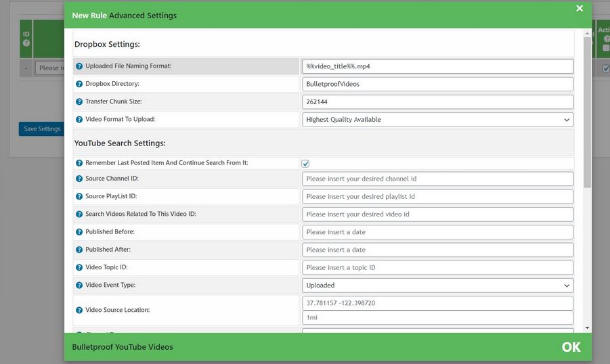Click help icon next to Video Topic ID
The width and height of the screenshot is (610, 364).
click(x=79, y=267)
